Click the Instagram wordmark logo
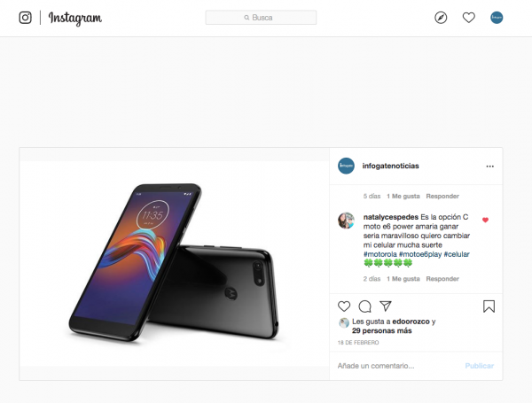 pyautogui.click(x=75, y=18)
